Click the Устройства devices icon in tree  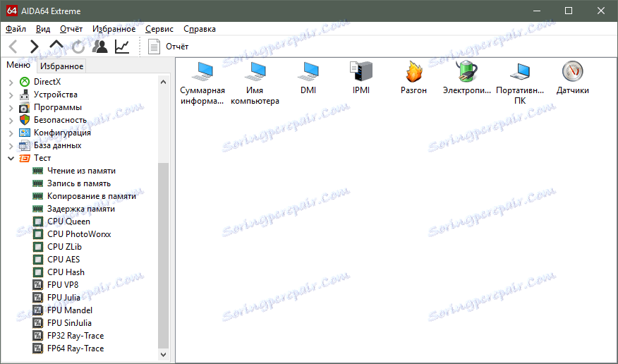pos(25,95)
